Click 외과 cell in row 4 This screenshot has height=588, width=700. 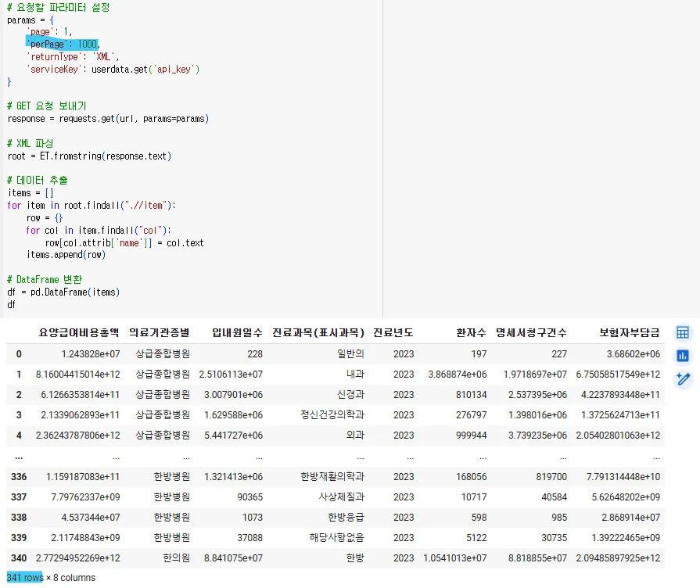355,436
